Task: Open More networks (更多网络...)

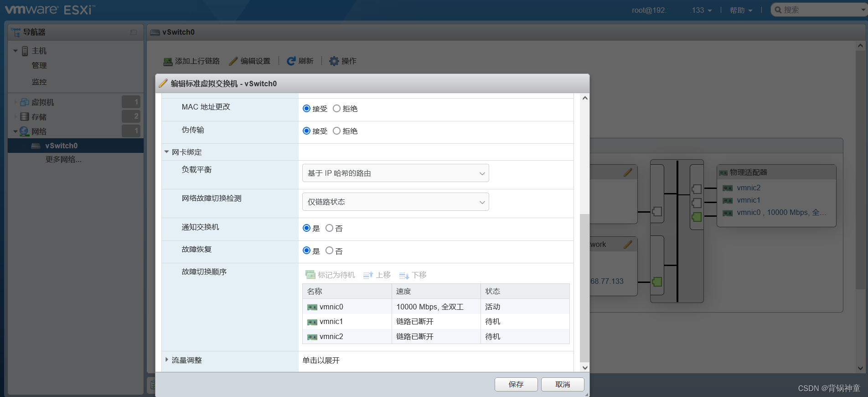Action: [63, 160]
